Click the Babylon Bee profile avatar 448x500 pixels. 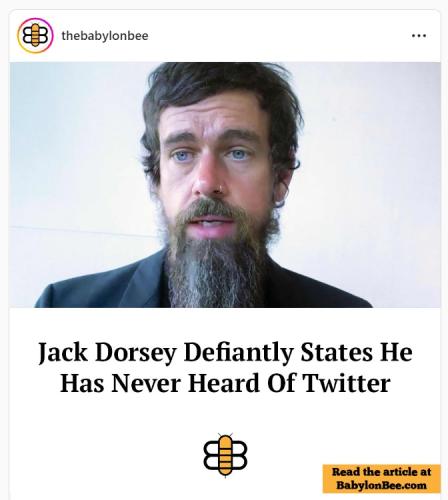point(35,35)
